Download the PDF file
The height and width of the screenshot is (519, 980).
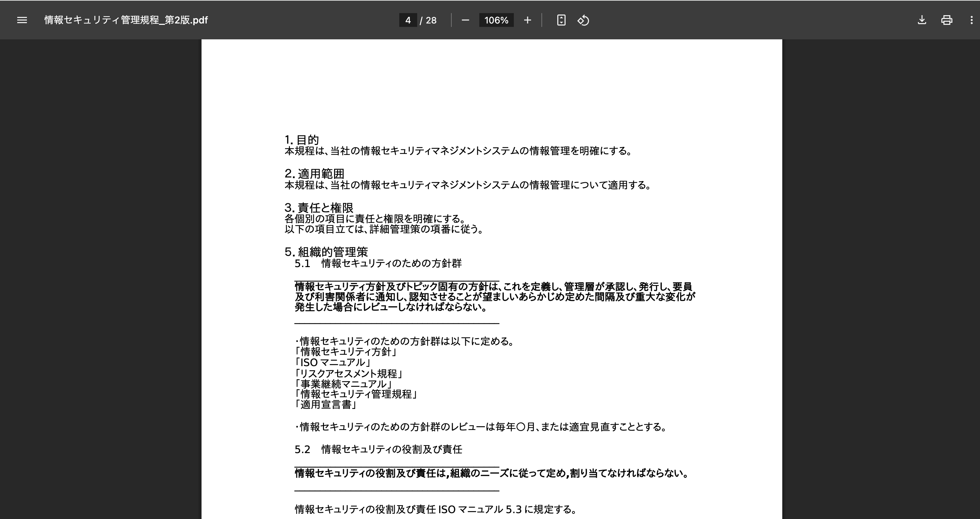click(922, 20)
